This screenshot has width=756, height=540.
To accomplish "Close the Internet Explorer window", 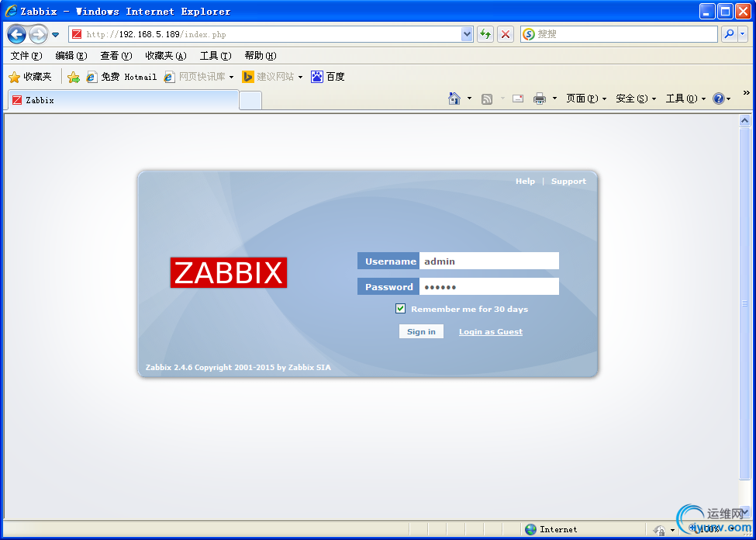I will (x=743, y=11).
